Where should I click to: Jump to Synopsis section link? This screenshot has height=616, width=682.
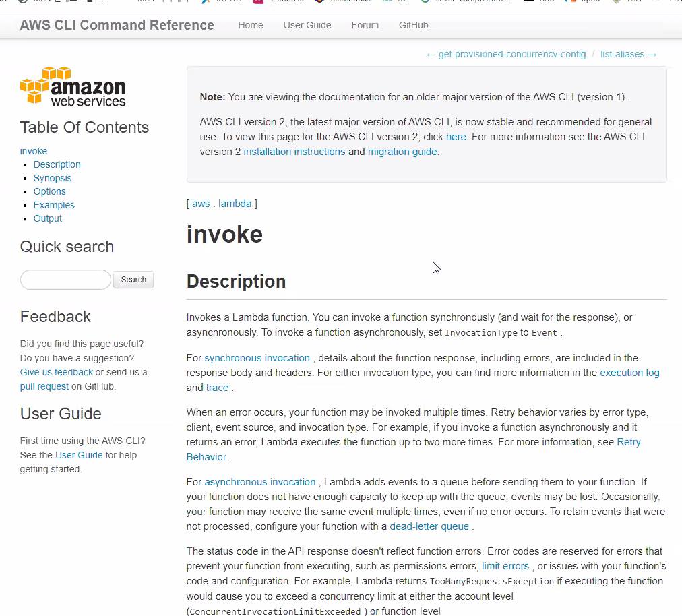point(52,178)
